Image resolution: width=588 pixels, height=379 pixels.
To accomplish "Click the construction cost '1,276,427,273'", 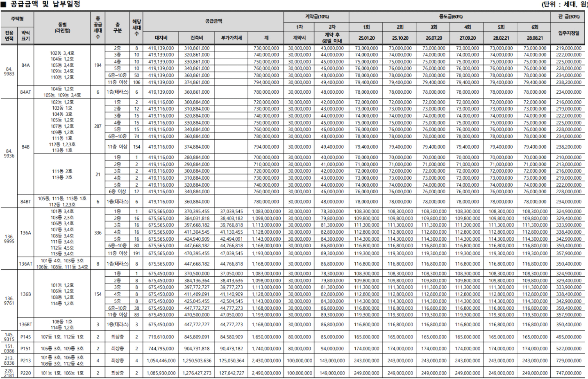I will [197, 373].
